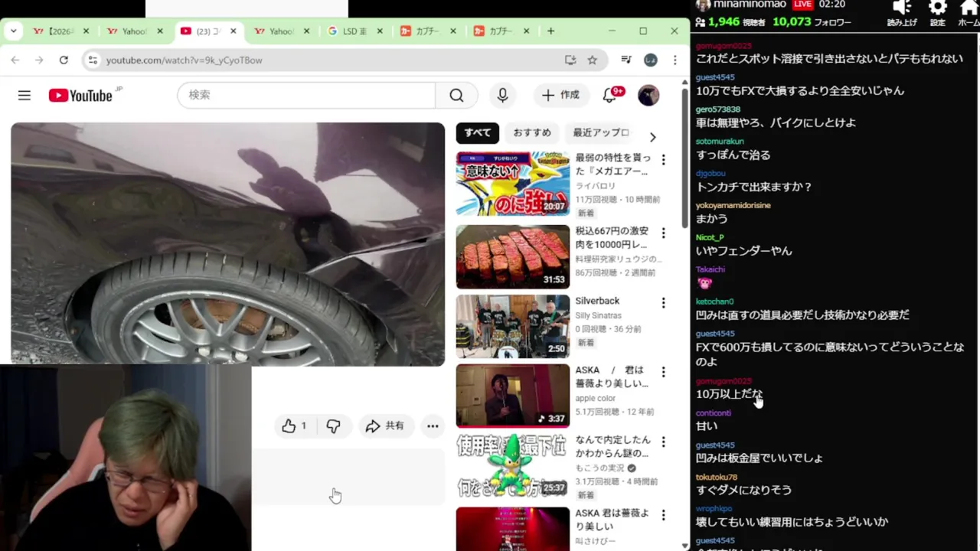Open the 25:37 もこう video thumbnail

tap(513, 465)
